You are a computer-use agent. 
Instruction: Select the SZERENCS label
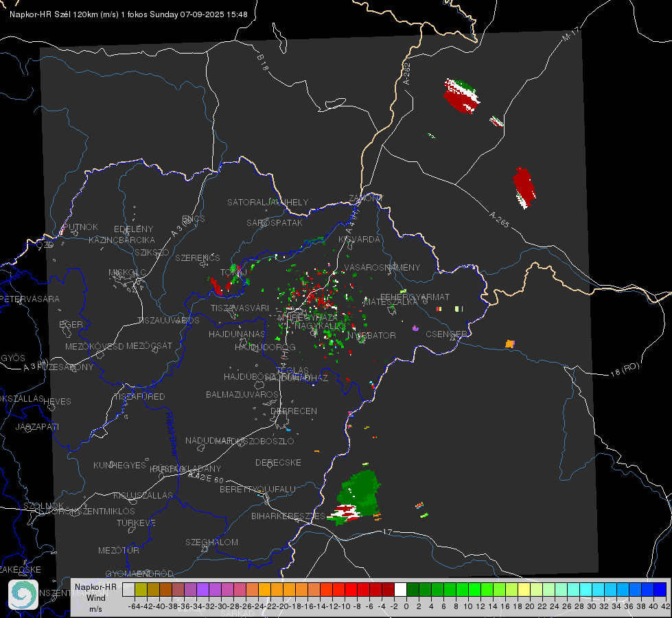click(198, 257)
